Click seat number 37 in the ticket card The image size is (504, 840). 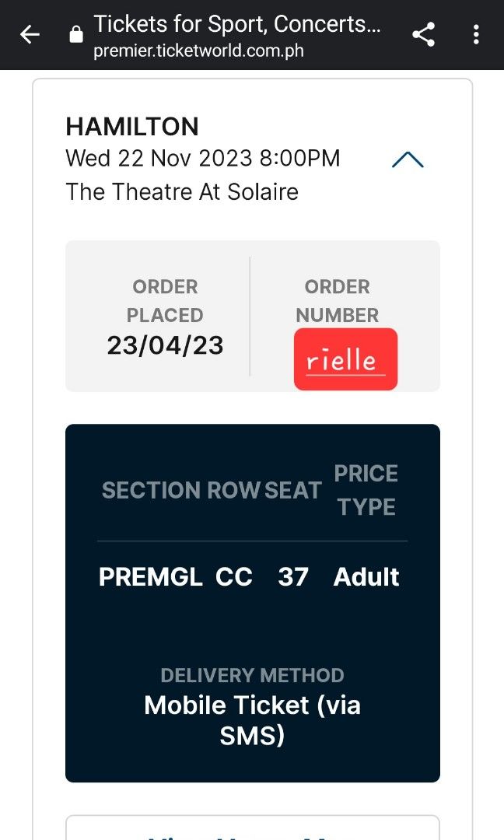pyautogui.click(x=293, y=576)
